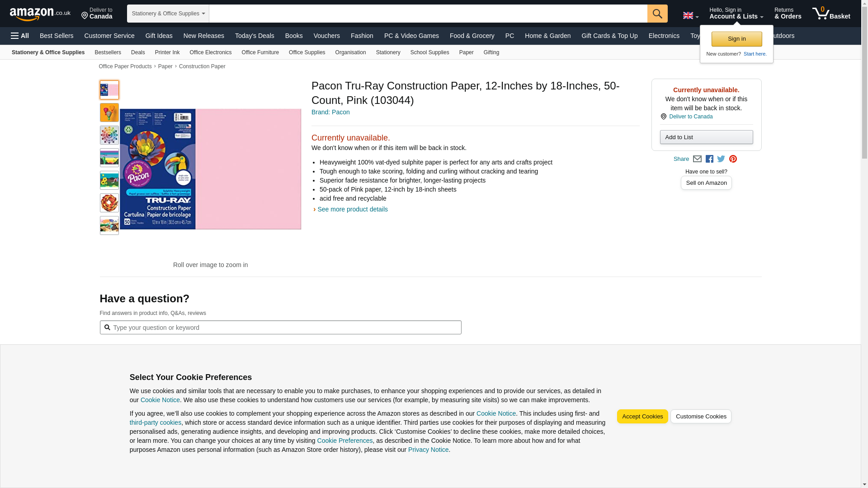Share product on Facebook icon

(x=709, y=159)
